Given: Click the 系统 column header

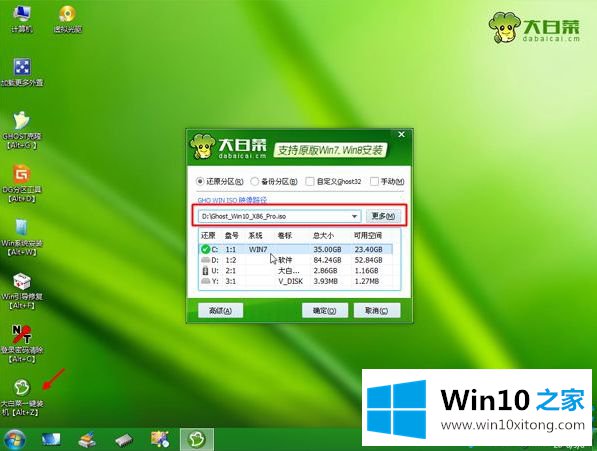Looking at the screenshot, I should point(255,236).
